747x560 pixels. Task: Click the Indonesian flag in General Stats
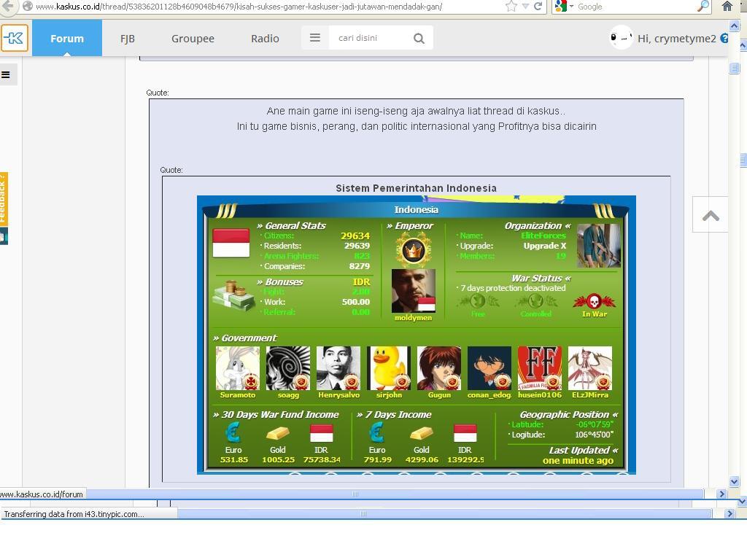click(x=231, y=243)
